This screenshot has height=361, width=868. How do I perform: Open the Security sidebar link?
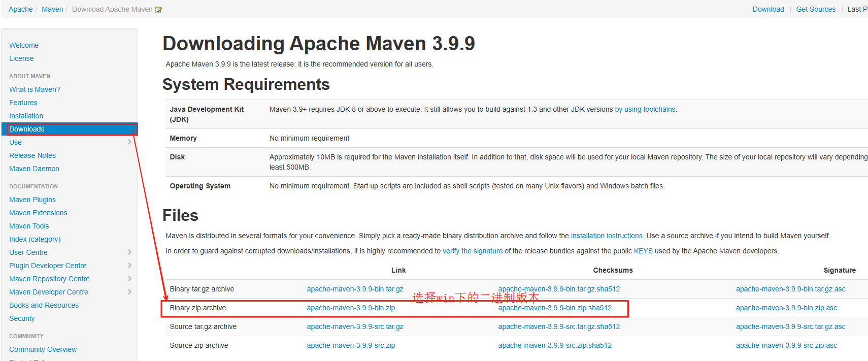pyautogui.click(x=22, y=318)
